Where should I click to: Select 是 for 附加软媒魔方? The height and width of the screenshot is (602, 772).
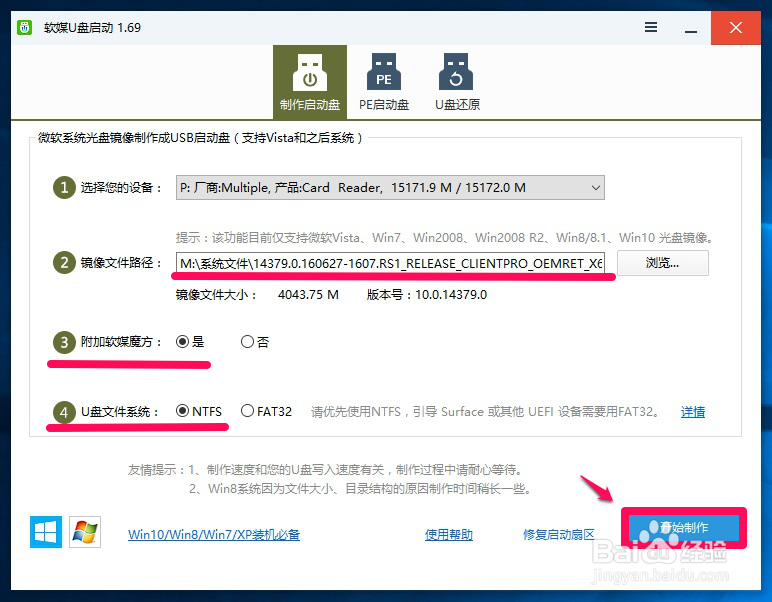pyautogui.click(x=190, y=342)
